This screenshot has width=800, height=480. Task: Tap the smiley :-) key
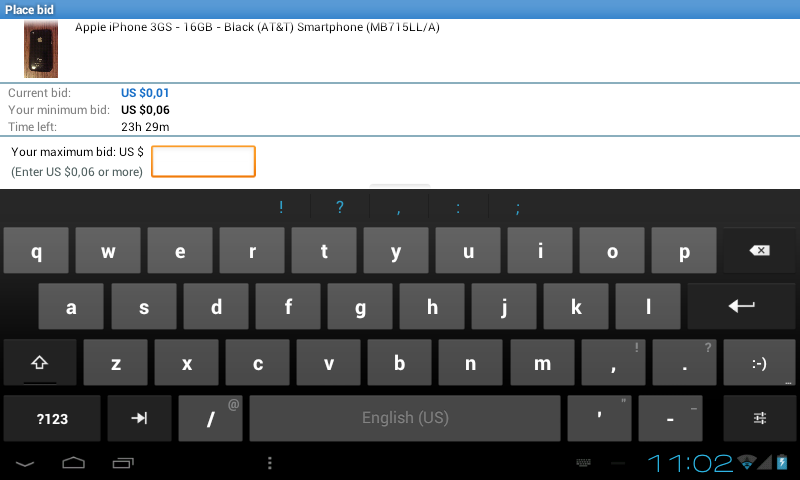click(x=759, y=362)
